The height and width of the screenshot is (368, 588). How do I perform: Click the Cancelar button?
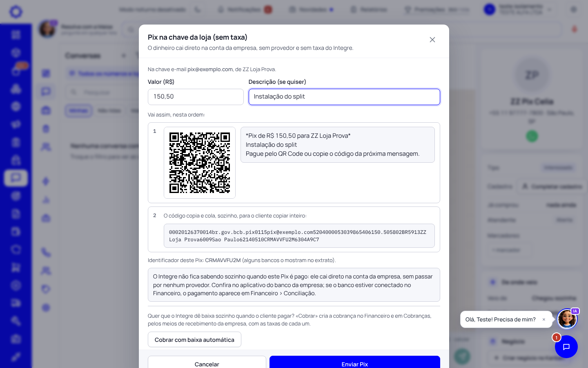207,364
